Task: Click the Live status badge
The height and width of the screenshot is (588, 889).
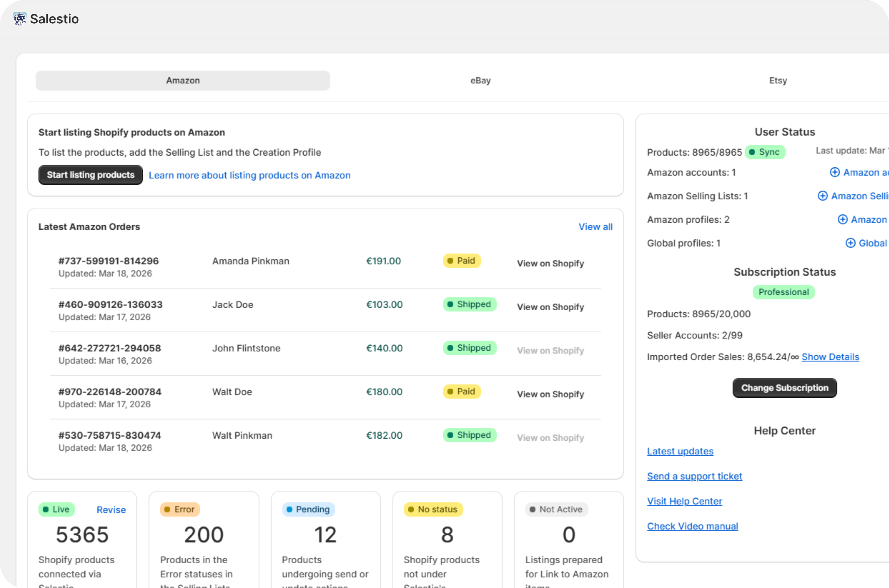Action: click(x=56, y=509)
